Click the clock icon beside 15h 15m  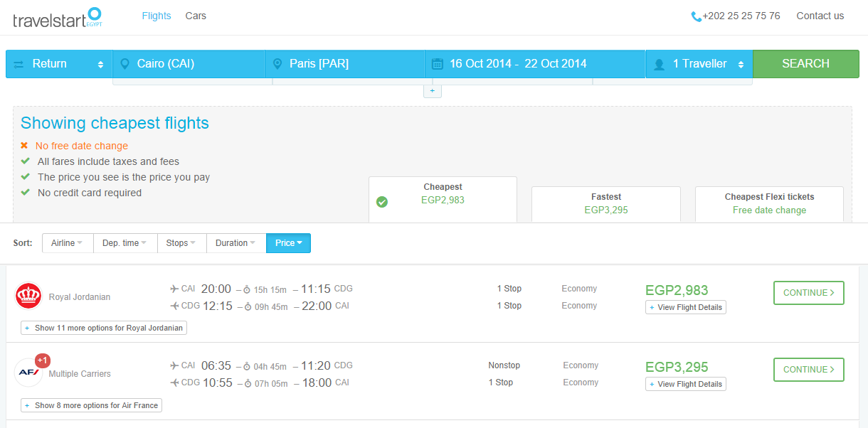pos(247,289)
